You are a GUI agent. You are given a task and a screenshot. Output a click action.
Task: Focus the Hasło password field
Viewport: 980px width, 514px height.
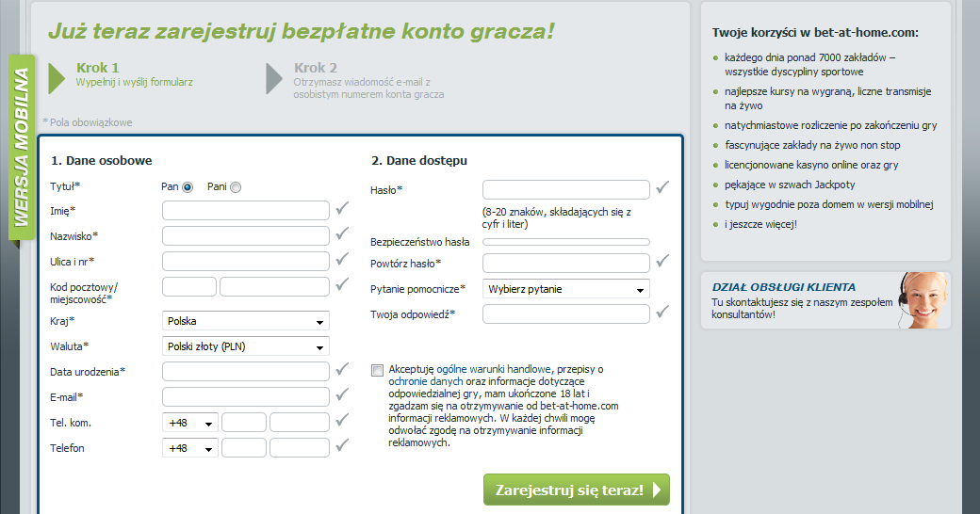pos(566,190)
